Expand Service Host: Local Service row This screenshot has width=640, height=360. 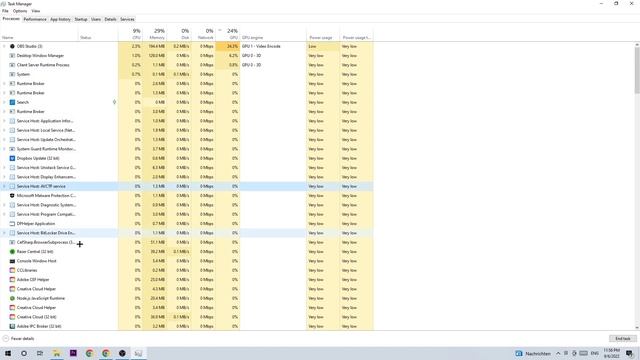click(4, 130)
